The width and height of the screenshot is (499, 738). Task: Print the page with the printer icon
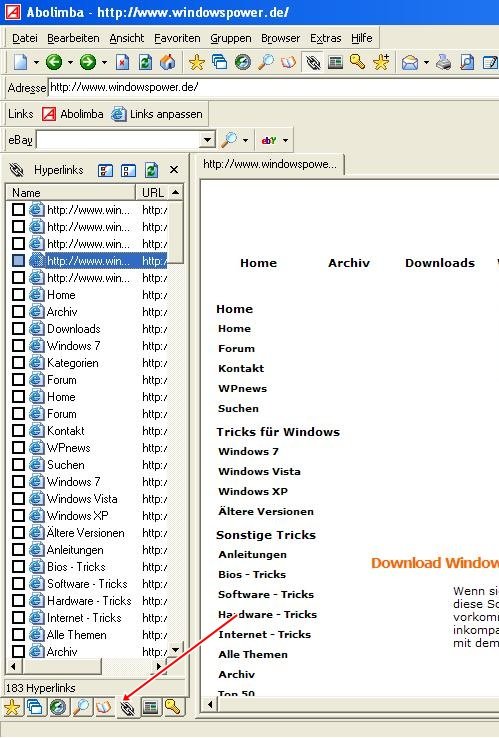443,62
